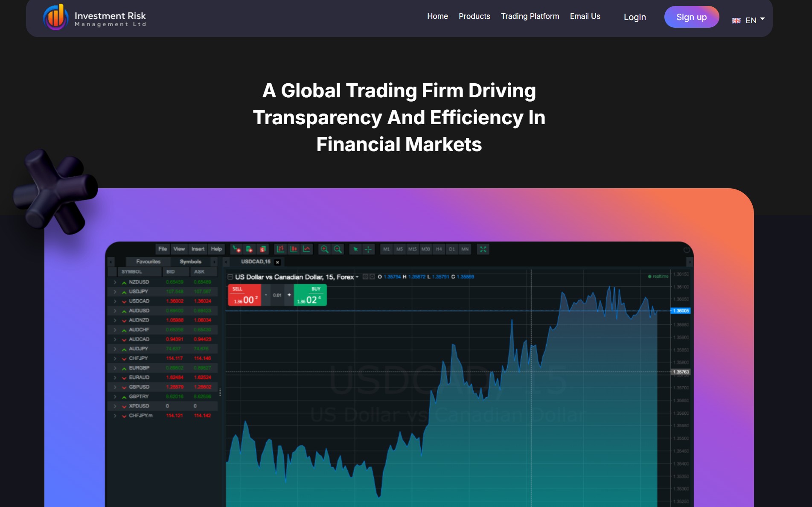Switch to the Symbols tab
812x507 pixels.
coord(190,262)
